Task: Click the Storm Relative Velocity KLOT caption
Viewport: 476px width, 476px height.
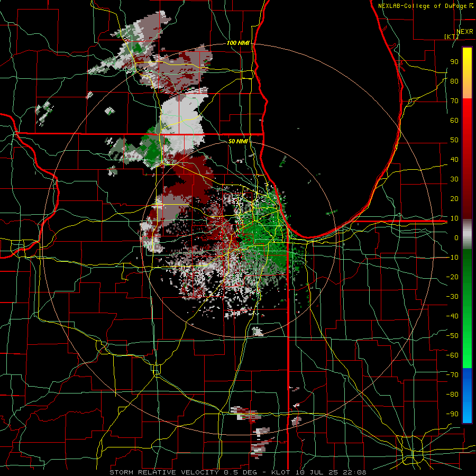Action: 238,472
